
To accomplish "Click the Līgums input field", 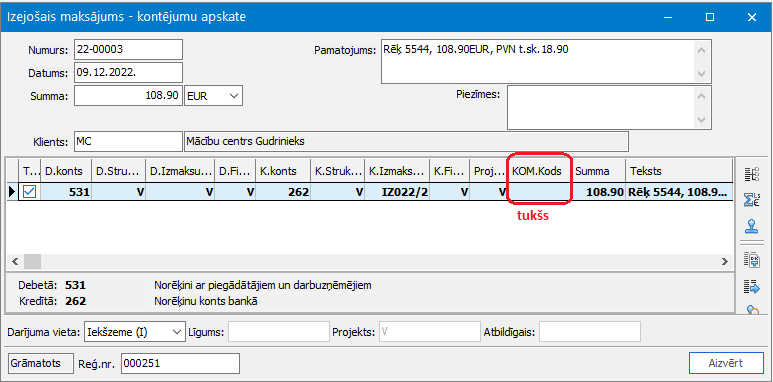I will click(279, 332).
